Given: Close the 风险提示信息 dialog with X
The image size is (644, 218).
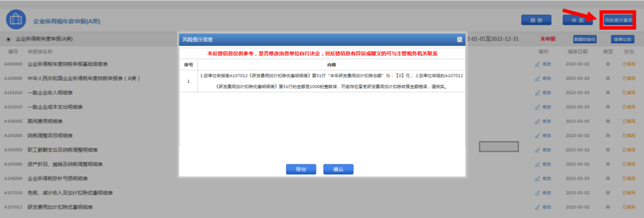Looking at the screenshot, I should point(460,39).
